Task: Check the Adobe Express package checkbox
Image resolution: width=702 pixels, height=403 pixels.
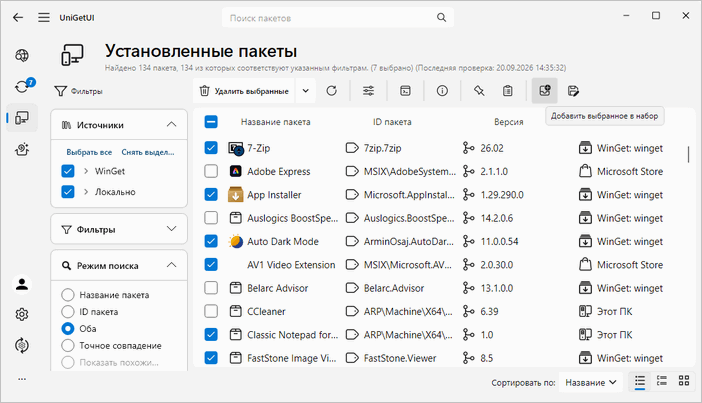Action: pos(211,171)
